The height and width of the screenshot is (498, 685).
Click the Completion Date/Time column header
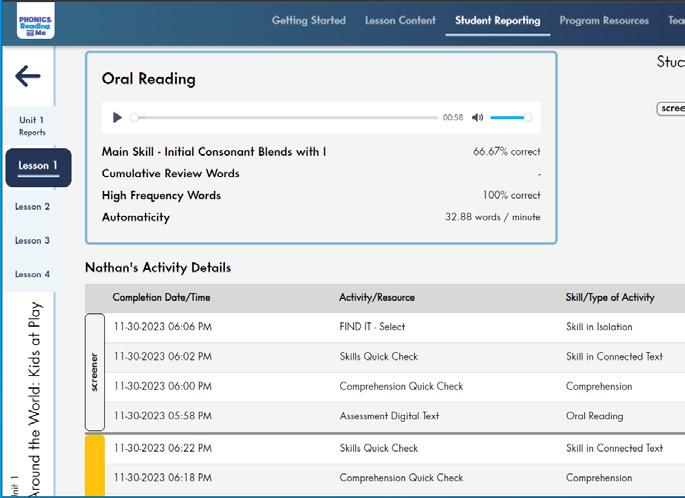click(161, 297)
